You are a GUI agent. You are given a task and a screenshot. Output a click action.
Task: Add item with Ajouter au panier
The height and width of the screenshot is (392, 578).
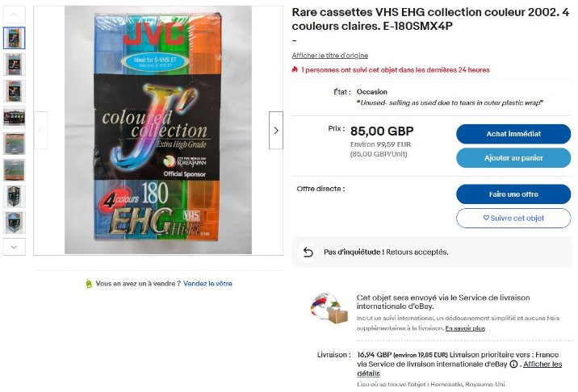[513, 158]
